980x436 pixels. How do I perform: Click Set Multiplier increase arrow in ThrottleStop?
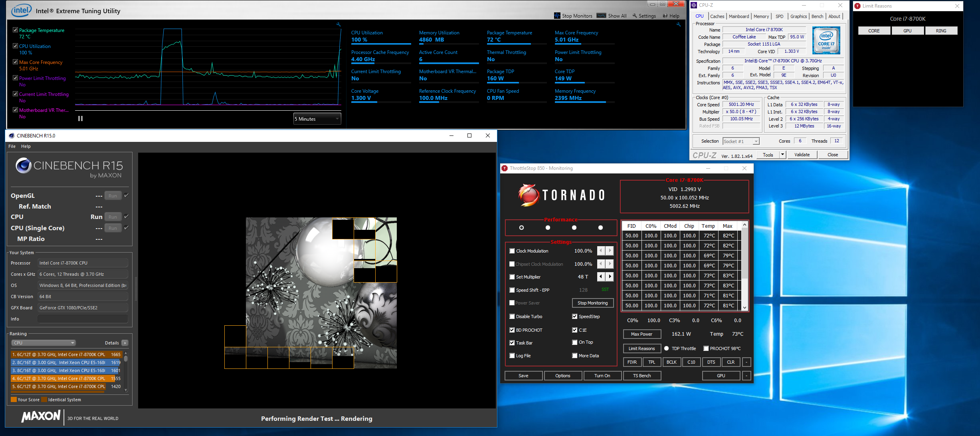coord(610,277)
